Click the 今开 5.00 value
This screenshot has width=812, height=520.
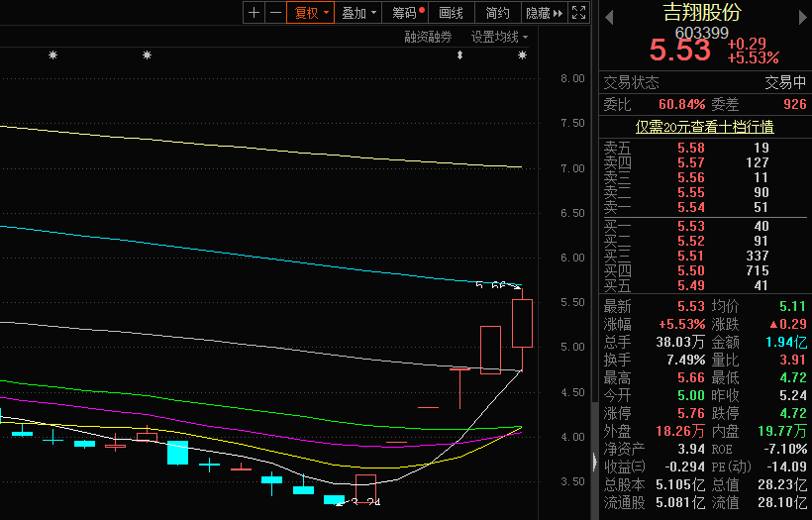[x=691, y=396]
